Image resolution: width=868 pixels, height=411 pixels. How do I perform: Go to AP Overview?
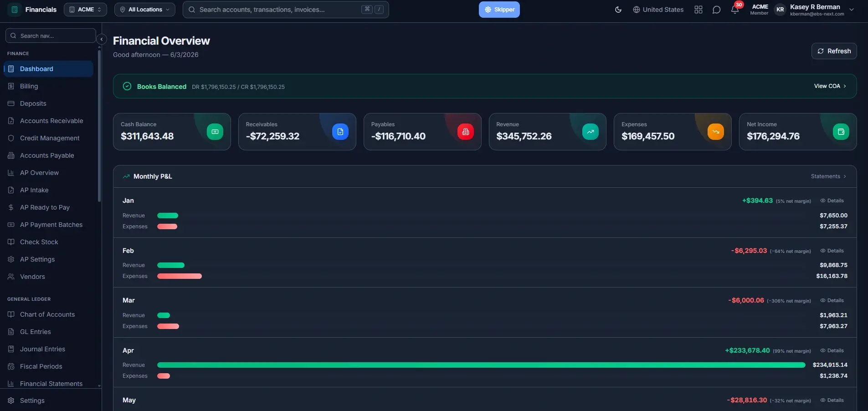(49, 173)
